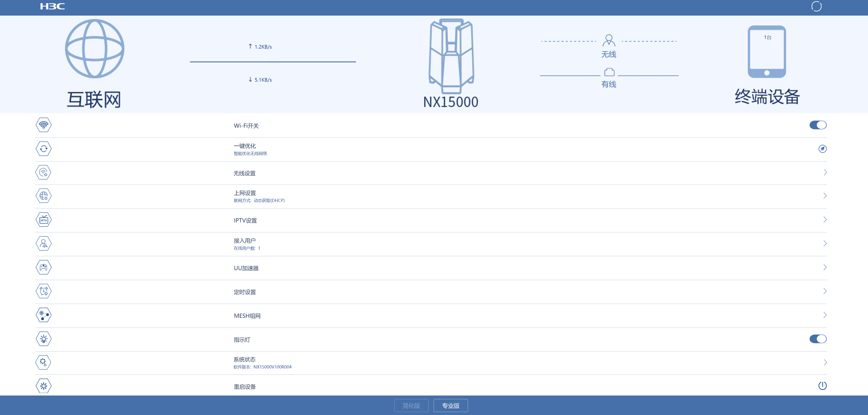Click the wired connection icon
Screen dimensions: 868x415
[x=609, y=72]
